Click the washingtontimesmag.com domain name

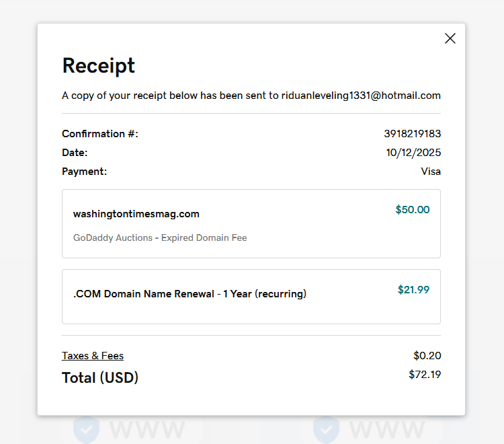pos(136,214)
